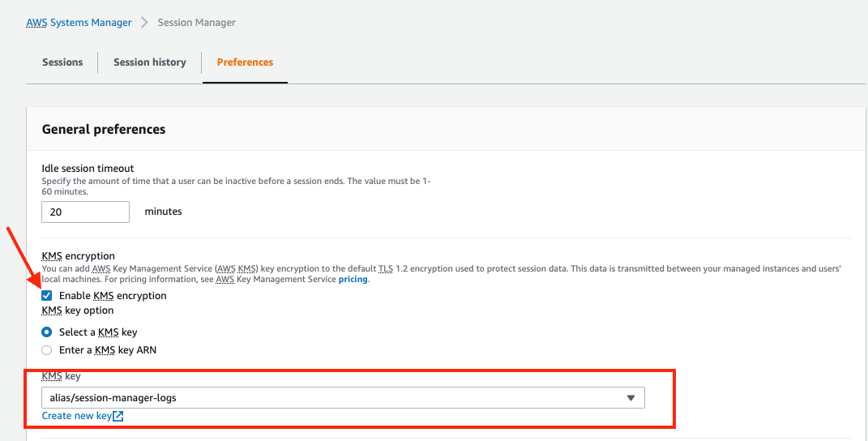Open the AWS Systems Manager breadcrumb link
The height and width of the screenshot is (441, 868).
pos(79,23)
